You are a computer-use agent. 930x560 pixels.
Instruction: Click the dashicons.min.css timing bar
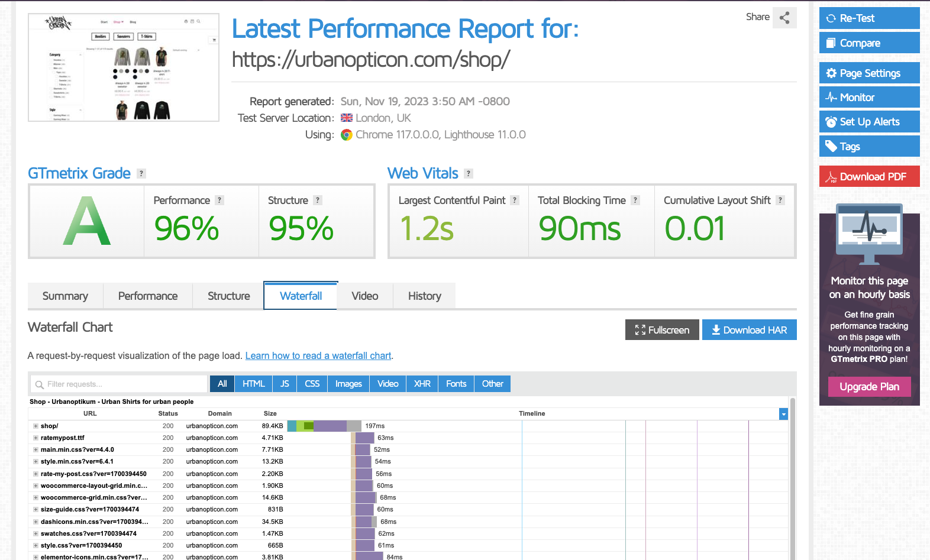[x=364, y=522]
